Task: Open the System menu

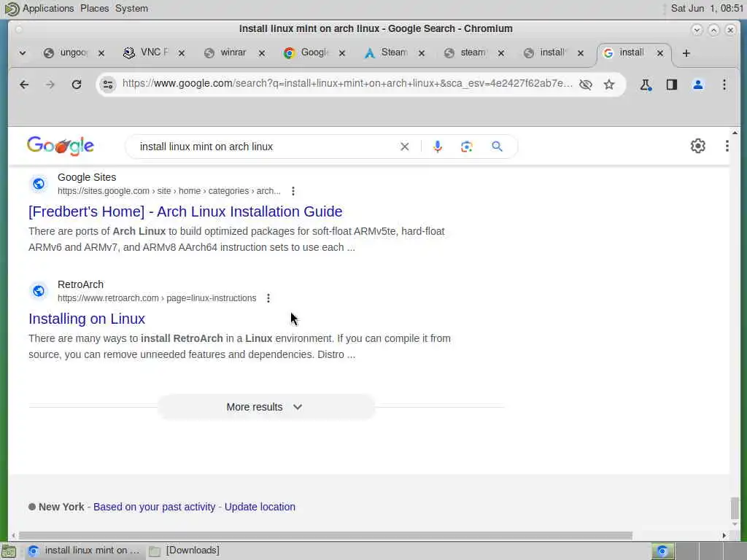Action: pos(131,9)
